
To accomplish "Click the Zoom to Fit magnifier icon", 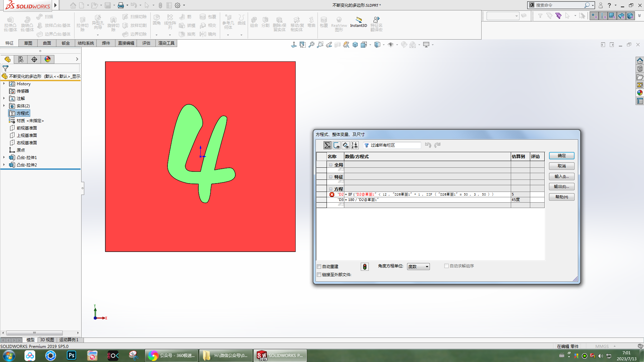I will point(311,45).
